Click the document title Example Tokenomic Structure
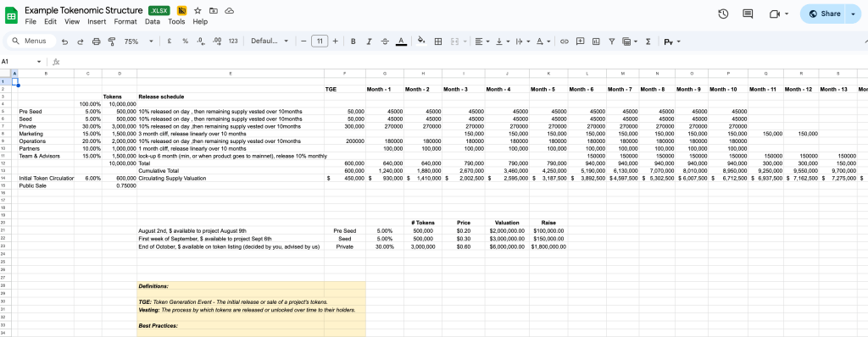Image resolution: width=868 pixels, height=337 pixels. [84, 10]
